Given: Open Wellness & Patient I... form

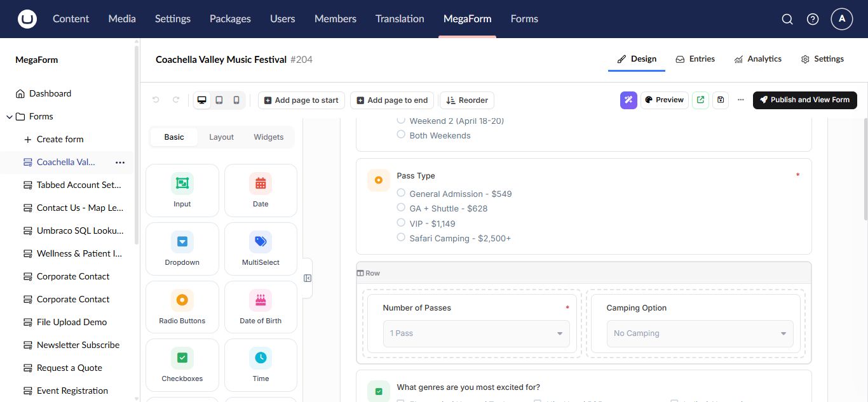Looking at the screenshot, I should (x=79, y=254).
